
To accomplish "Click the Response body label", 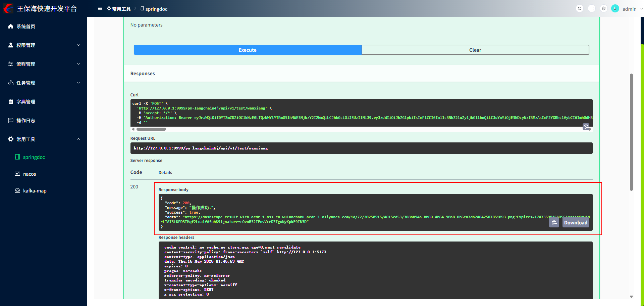I will (173, 190).
